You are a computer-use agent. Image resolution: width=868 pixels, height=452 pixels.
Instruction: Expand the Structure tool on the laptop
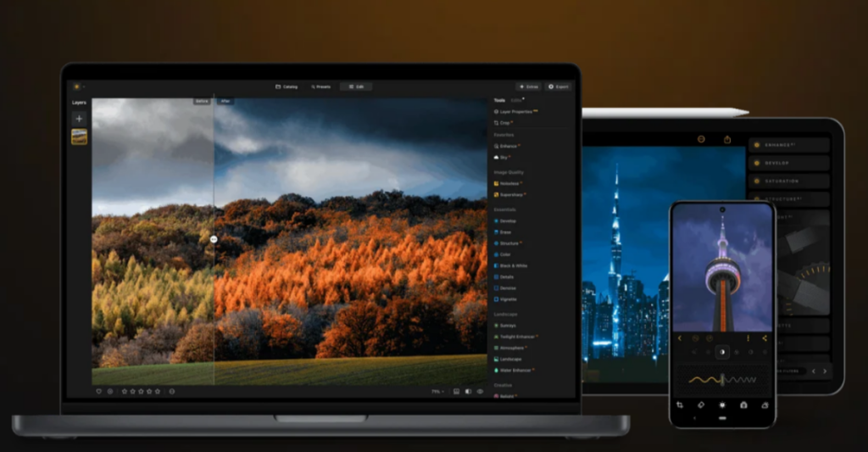coord(507,243)
